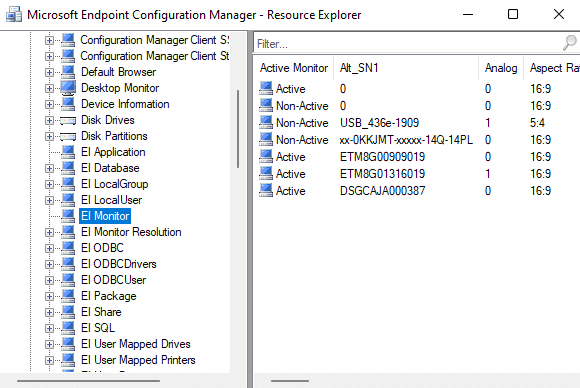
Task: Expand the EI User Mapped Drives node
Action: click(x=49, y=344)
